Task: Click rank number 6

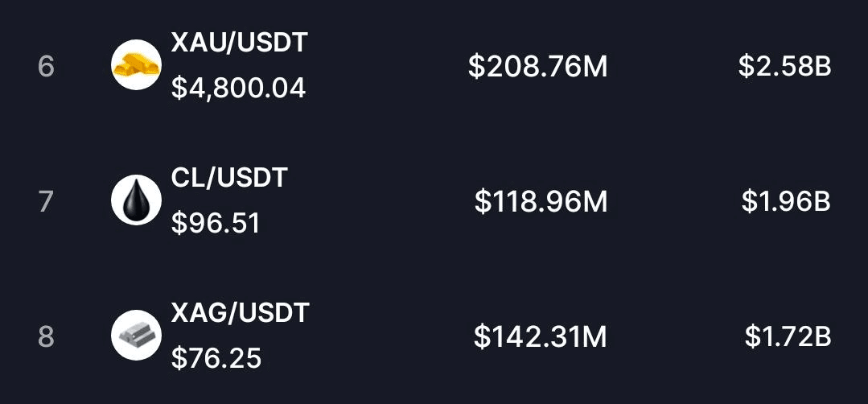Action: click(x=46, y=66)
